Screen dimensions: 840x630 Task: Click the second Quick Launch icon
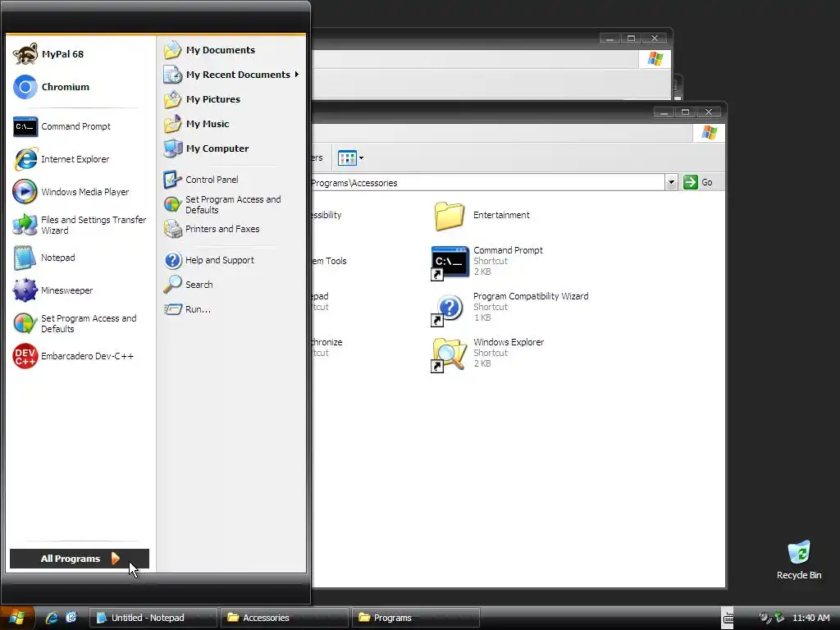click(71, 618)
